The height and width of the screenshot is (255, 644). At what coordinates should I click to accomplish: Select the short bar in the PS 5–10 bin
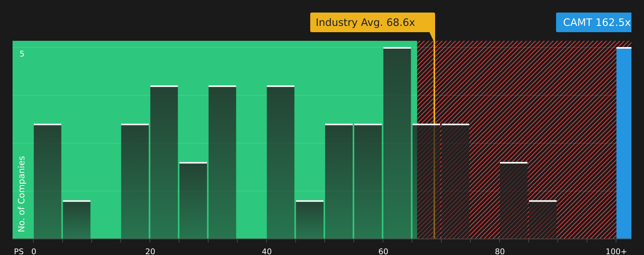click(x=77, y=220)
